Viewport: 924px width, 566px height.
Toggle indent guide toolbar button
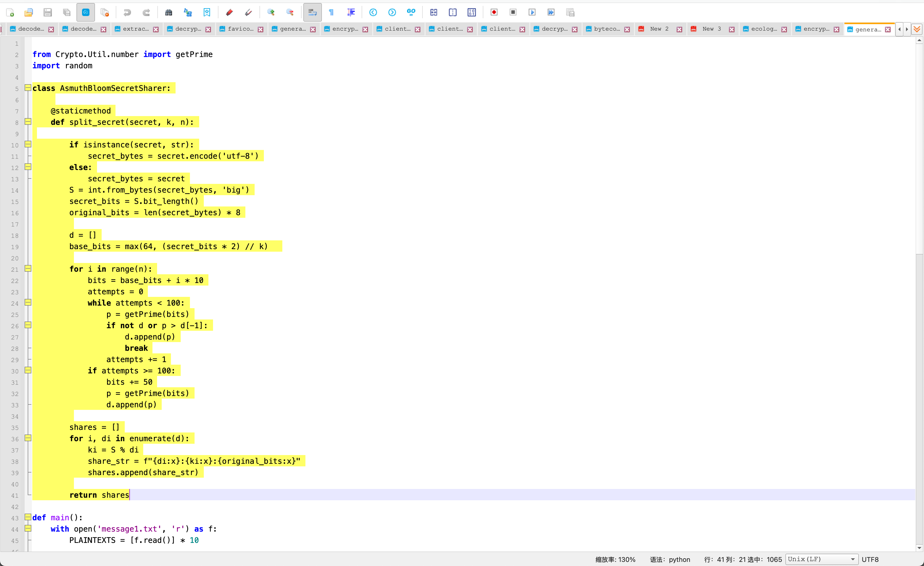click(351, 12)
